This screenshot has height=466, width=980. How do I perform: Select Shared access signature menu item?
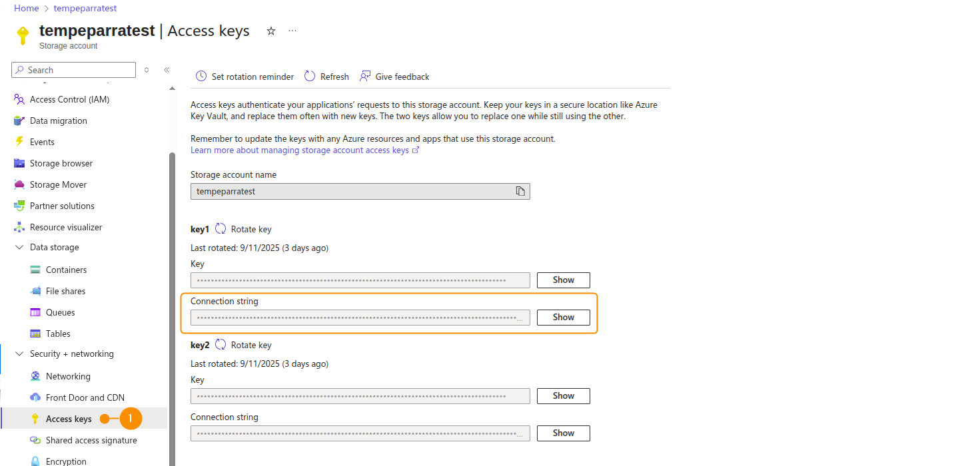[91, 440]
